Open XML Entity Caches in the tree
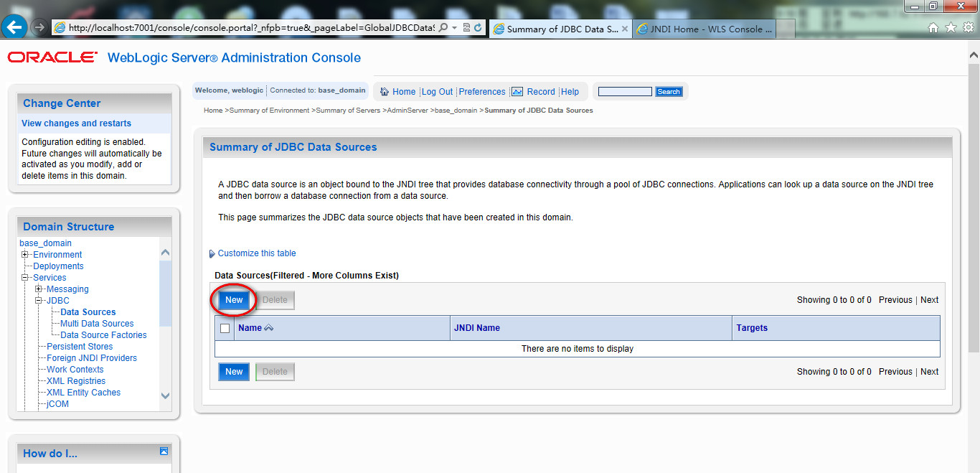The image size is (980, 473). (x=83, y=393)
